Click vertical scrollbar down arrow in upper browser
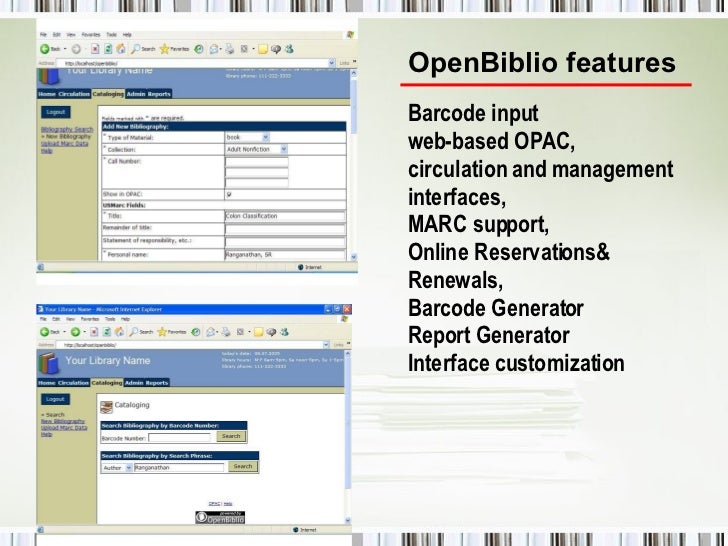 (354, 257)
